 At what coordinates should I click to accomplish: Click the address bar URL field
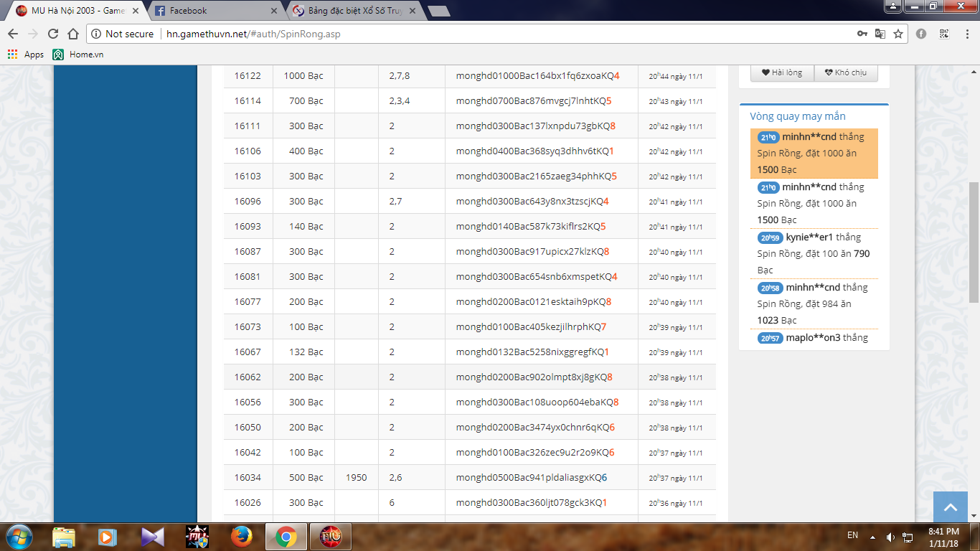(x=495, y=34)
